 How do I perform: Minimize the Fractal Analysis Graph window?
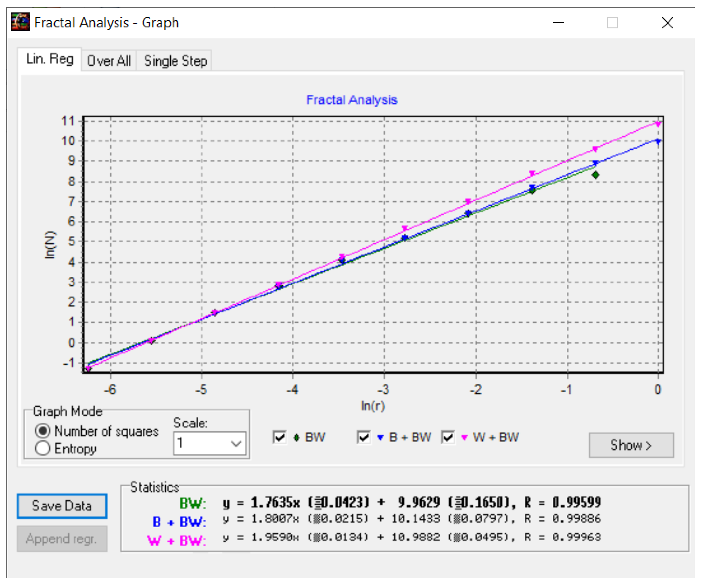click(x=558, y=23)
